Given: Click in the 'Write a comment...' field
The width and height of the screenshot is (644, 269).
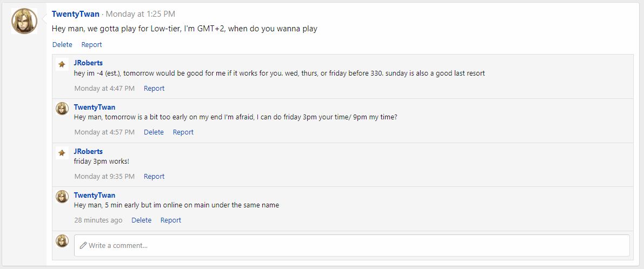Looking at the screenshot, I should click(x=351, y=245).
